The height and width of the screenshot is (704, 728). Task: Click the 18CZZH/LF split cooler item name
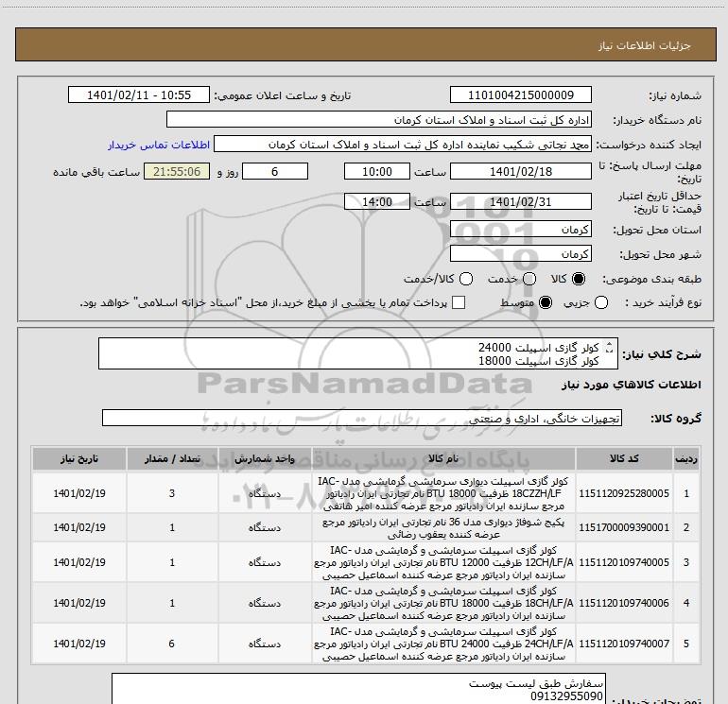(443, 493)
